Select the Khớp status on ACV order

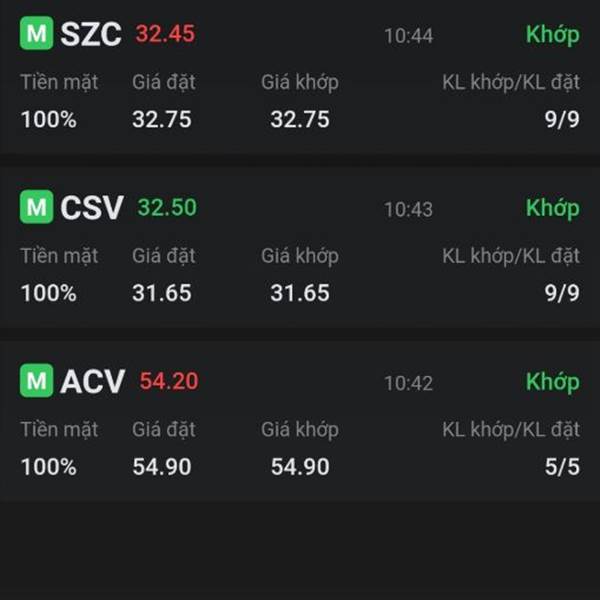click(x=552, y=382)
